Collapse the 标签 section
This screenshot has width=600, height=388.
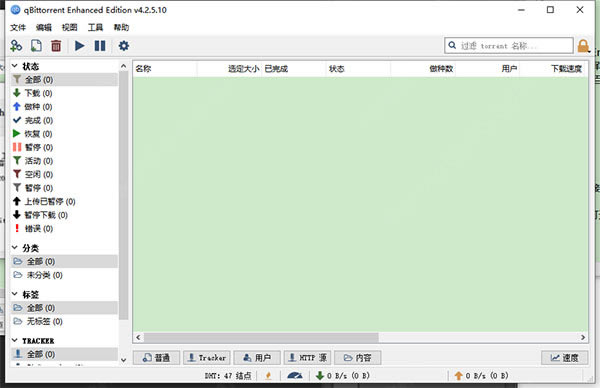[15, 294]
